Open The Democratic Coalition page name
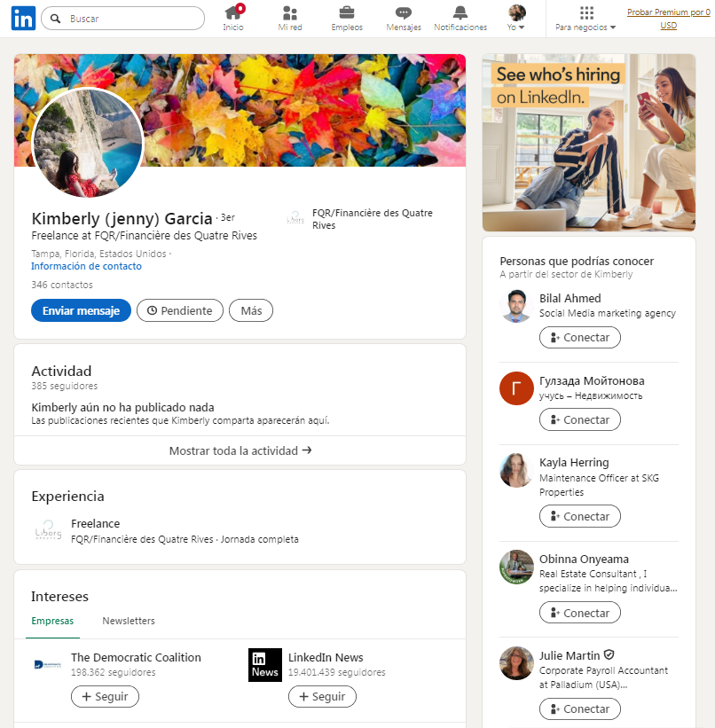This screenshot has width=715, height=728. [136, 657]
